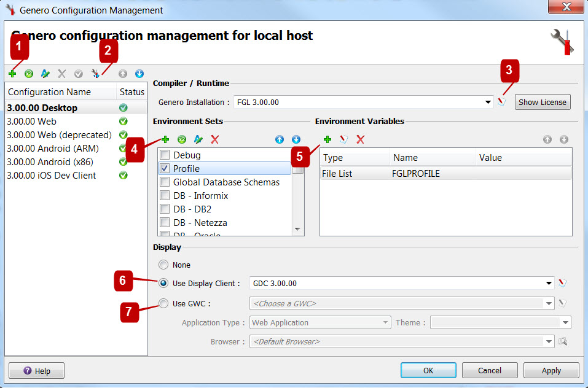
Task: Check the DB - DB2 set
Action: point(165,209)
